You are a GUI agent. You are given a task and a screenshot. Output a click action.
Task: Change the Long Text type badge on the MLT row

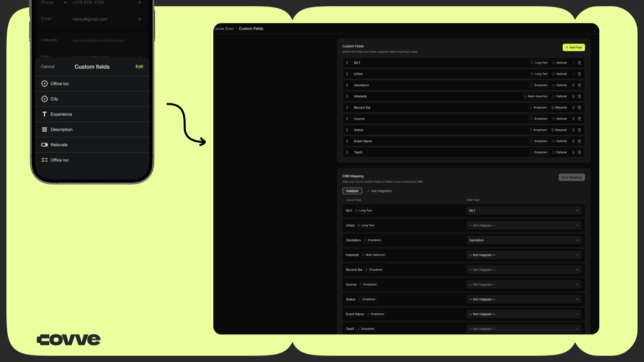(x=539, y=63)
